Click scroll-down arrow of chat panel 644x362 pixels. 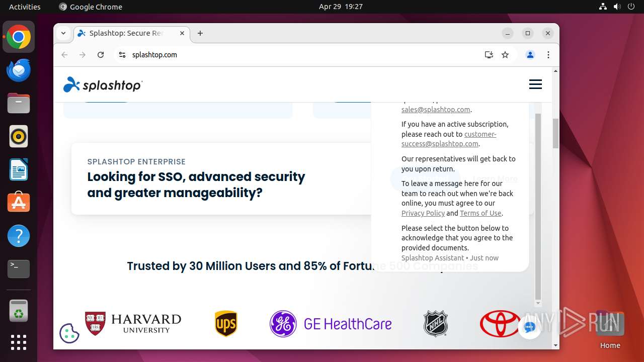[538, 303]
